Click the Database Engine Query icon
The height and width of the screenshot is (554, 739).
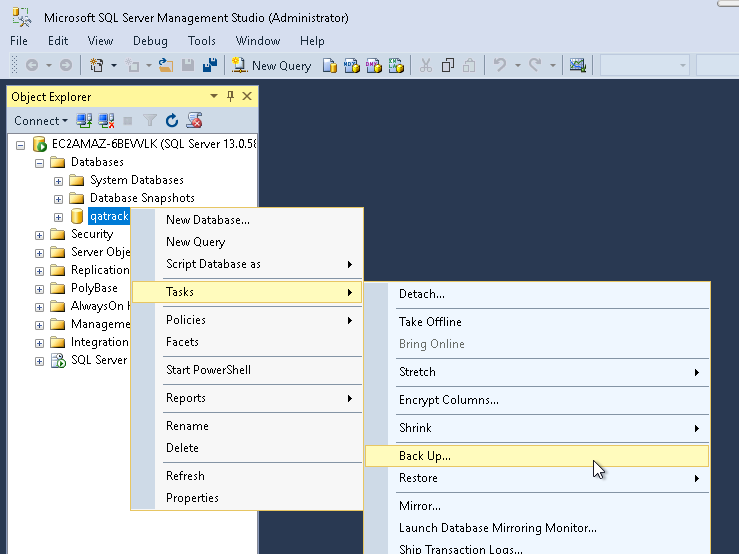(x=330, y=66)
